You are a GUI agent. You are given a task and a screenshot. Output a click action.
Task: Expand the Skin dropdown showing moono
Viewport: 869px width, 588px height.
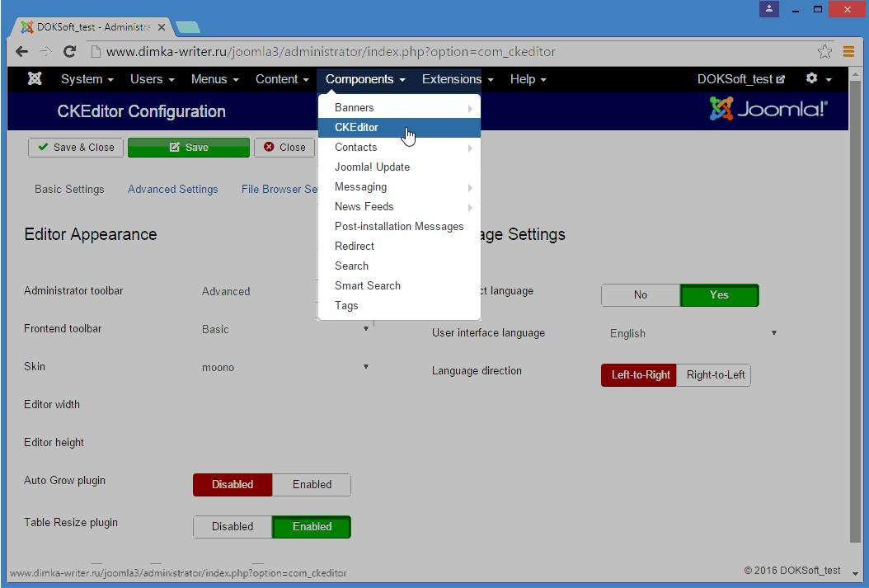pyautogui.click(x=285, y=367)
